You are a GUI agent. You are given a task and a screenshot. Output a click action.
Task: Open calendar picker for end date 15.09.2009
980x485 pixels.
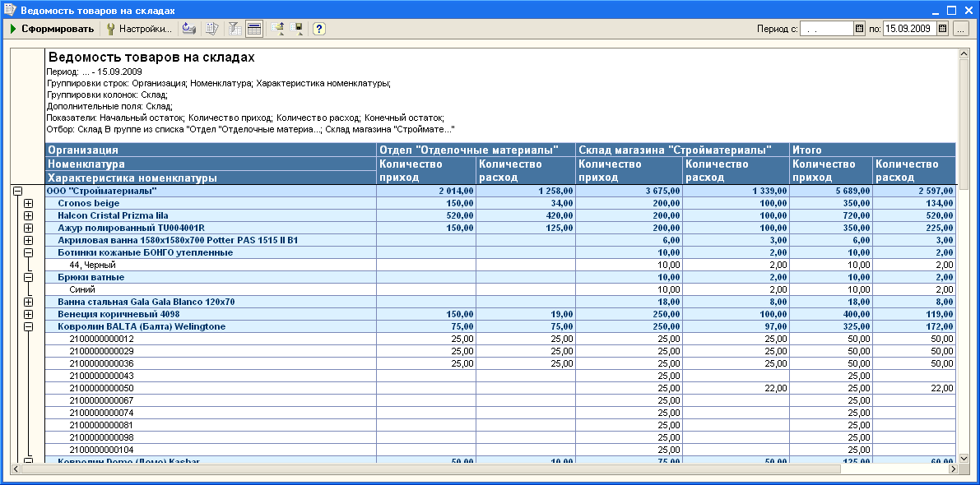pyautogui.click(x=942, y=29)
